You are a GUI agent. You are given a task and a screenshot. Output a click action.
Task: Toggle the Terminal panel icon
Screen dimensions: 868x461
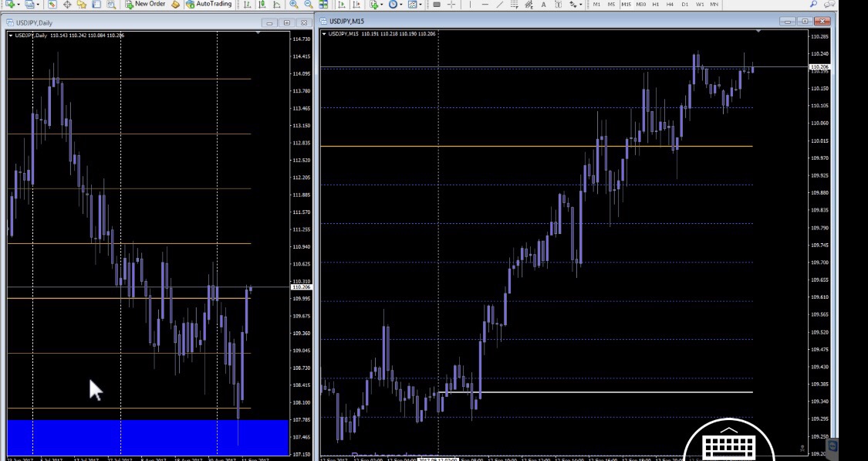(x=96, y=4)
